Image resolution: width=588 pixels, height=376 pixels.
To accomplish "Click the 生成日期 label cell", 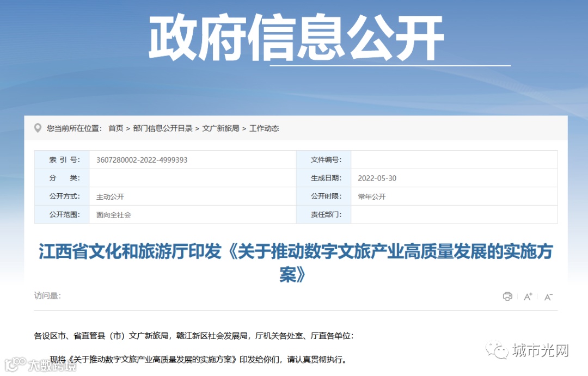I will 323,178.
